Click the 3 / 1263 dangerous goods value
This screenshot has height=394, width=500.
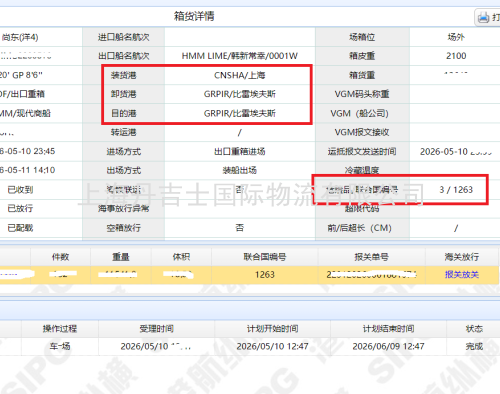pos(456,190)
